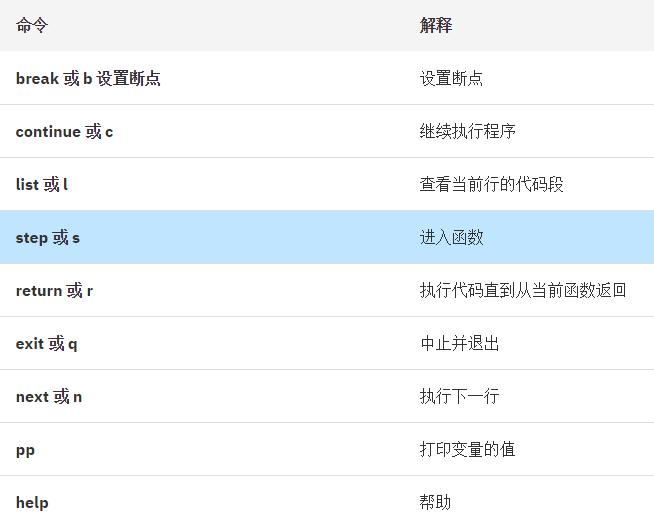Select the 'pp' command cell

[25, 450]
